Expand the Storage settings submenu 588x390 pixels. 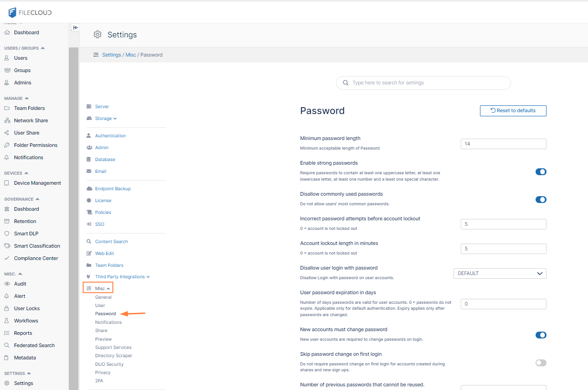click(x=106, y=119)
